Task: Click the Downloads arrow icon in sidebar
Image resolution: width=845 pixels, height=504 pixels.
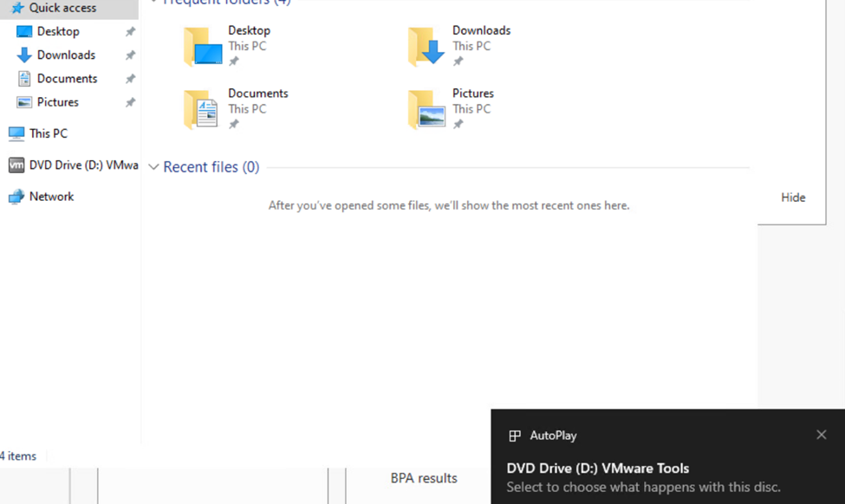Action: pyautogui.click(x=24, y=55)
